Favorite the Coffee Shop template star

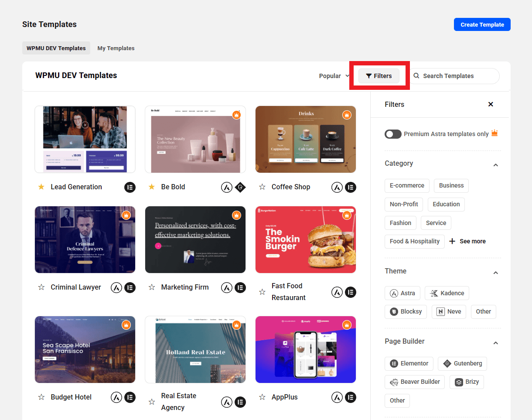point(262,187)
